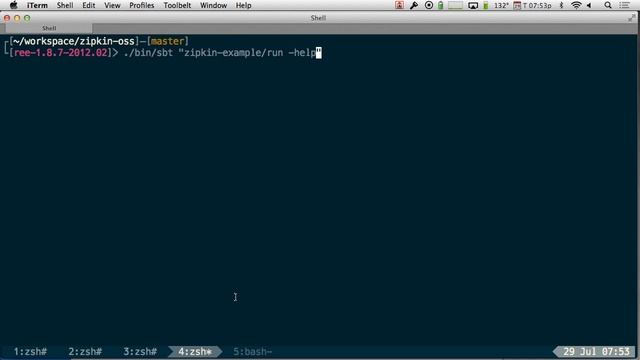The height and width of the screenshot is (360, 640).
Task: Click the circular target menu bar icon
Action: [x=429, y=5]
